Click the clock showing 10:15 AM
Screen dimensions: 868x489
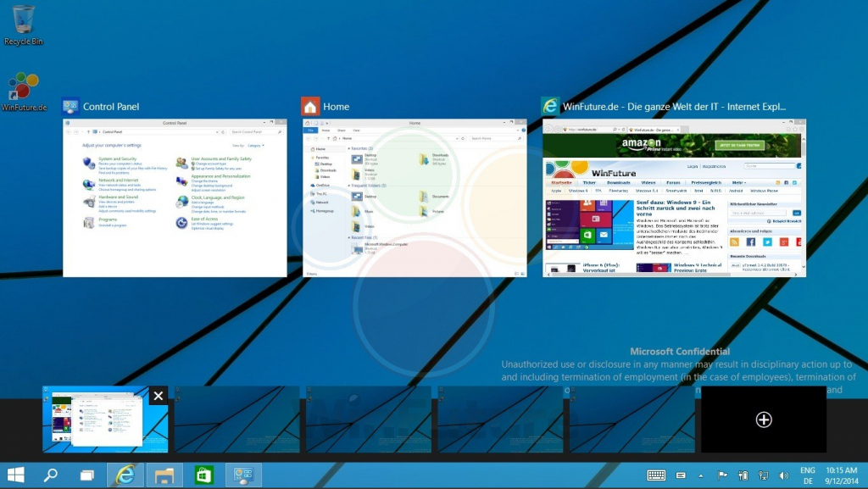(843, 475)
